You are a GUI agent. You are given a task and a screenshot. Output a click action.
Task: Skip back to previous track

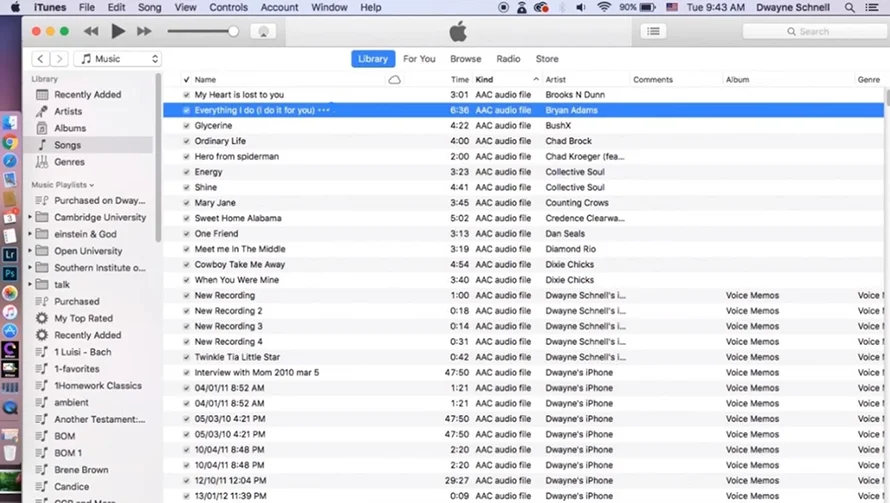click(x=91, y=31)
